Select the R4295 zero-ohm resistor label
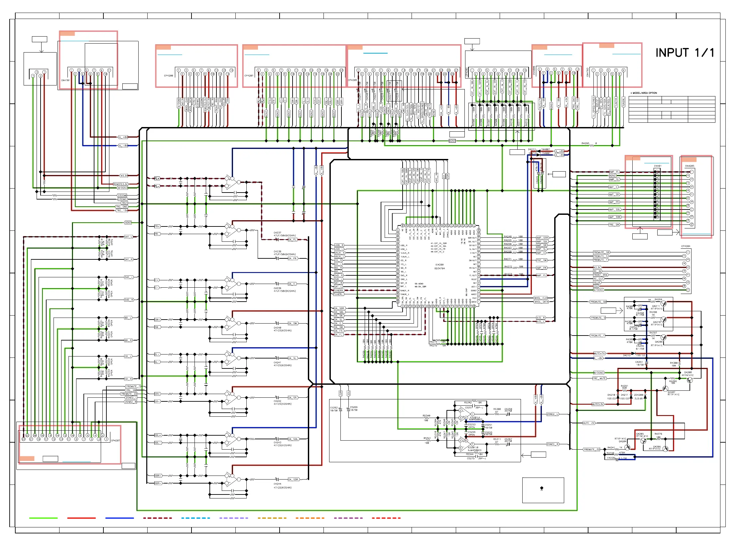The image size is (754, 560). 585,143
